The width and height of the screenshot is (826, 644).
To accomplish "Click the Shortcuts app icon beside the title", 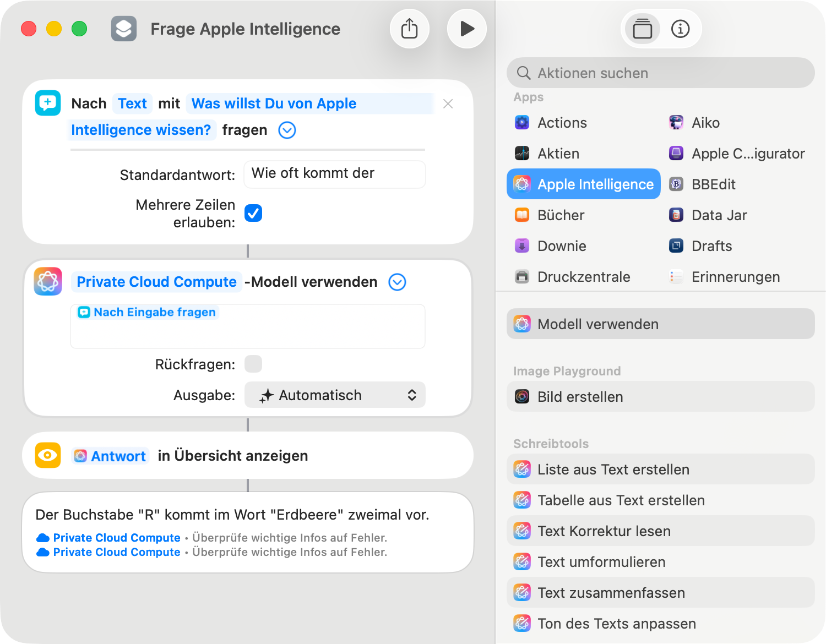I will 124,29.
